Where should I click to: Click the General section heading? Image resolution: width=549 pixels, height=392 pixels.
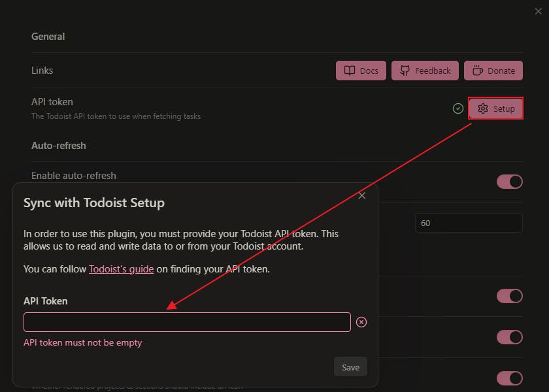pos(48,37)
